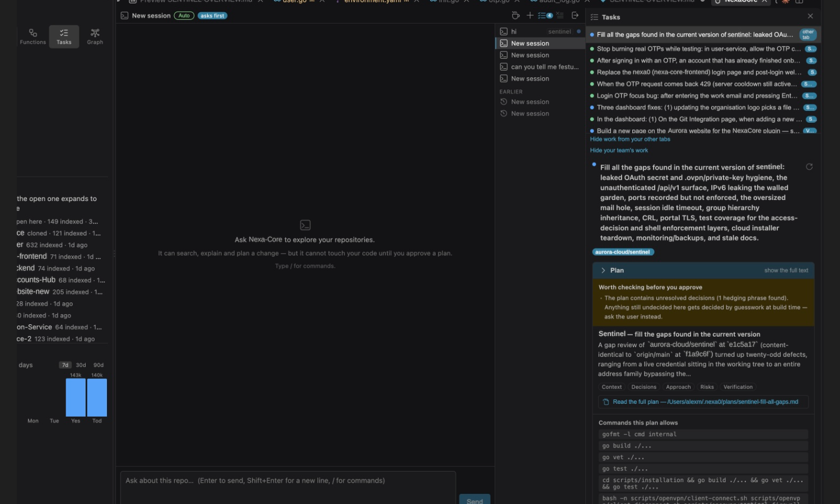Open the Graph view in sidebar

pos(95,36)
